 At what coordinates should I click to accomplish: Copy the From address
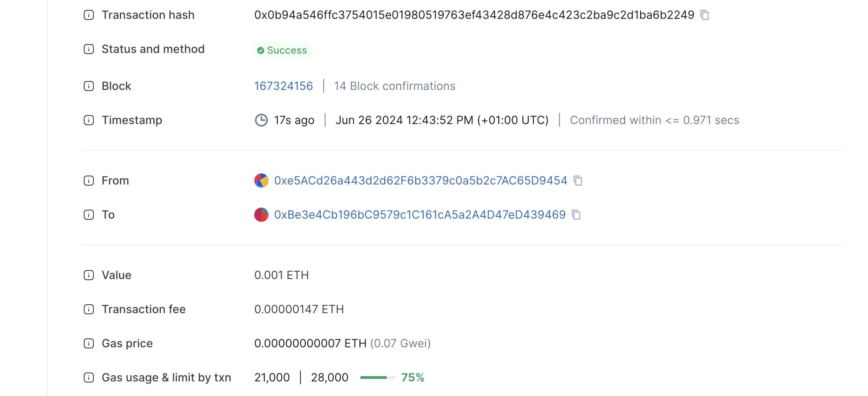(x=578, y=181)
